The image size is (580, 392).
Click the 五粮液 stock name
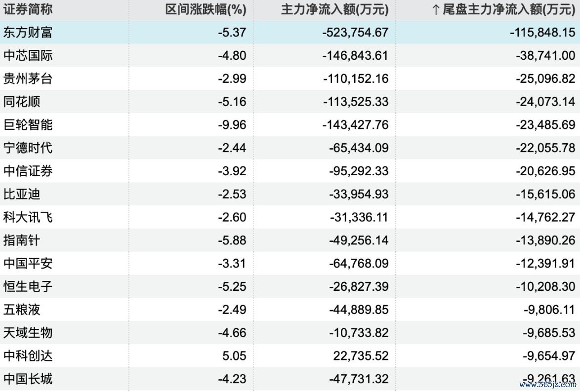(22, 310)
